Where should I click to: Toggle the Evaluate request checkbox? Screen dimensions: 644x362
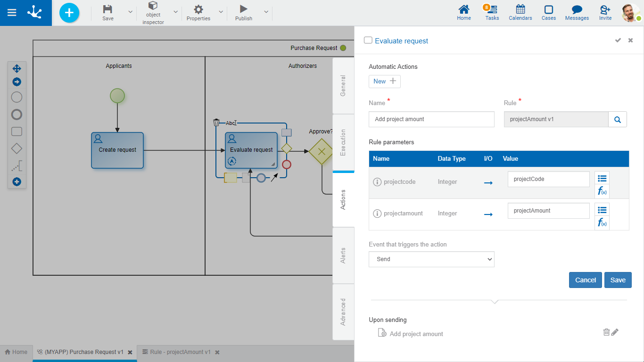(368, 41)
